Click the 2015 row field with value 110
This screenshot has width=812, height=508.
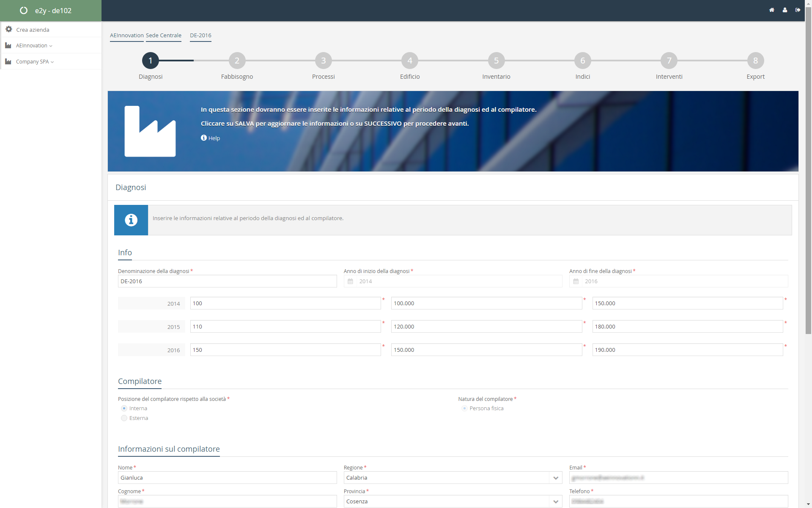click(x=285, y=326)
